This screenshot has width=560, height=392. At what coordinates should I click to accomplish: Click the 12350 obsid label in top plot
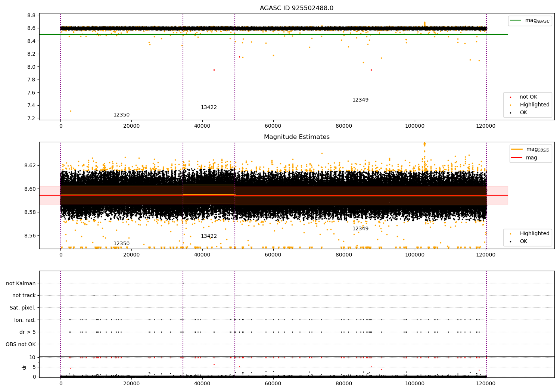[121, 115]
